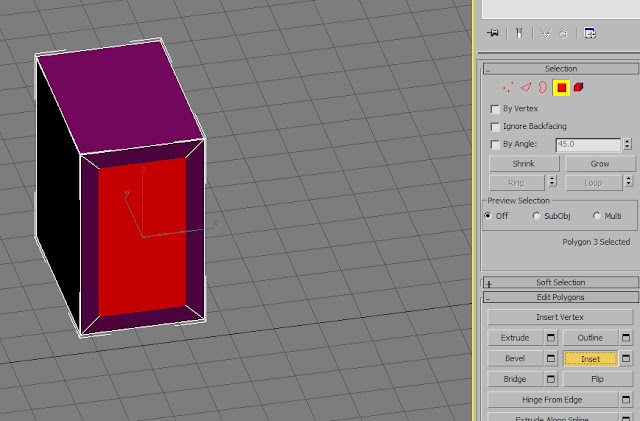Click the Pin Stack icon

(493, 33)
